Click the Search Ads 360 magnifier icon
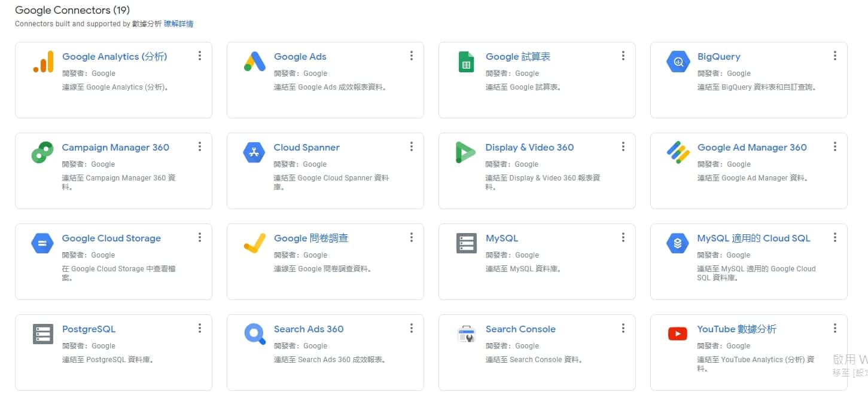The image size is (868, 398). [x=255, y=334]
